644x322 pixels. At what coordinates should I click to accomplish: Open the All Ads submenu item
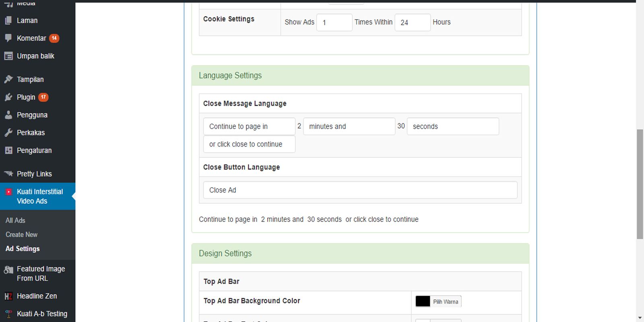[15, 221]
